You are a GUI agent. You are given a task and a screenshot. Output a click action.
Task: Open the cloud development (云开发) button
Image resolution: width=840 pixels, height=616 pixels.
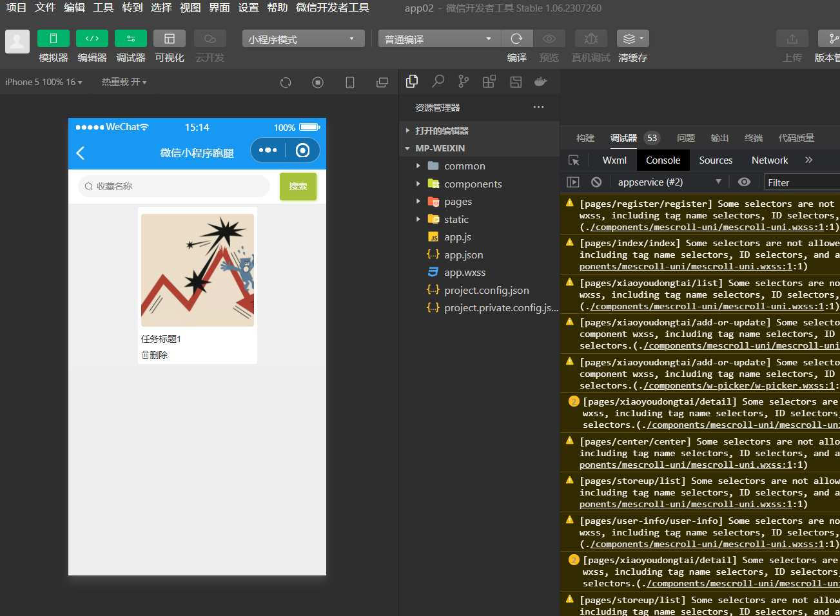(210, 39)
